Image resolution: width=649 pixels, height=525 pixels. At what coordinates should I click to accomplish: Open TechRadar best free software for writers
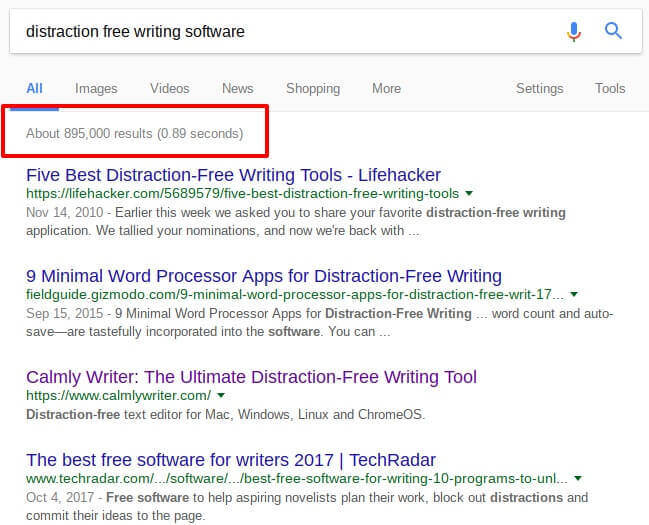(231, 460)
